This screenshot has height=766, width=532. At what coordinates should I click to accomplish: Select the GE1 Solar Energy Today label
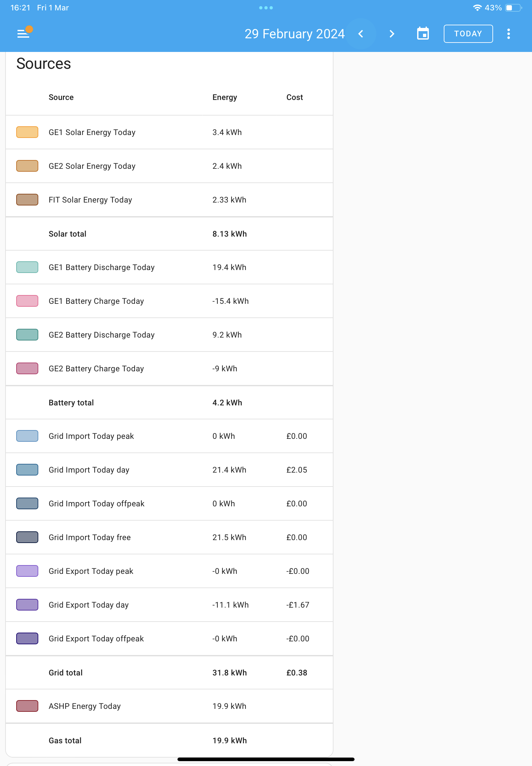point(92,132)
